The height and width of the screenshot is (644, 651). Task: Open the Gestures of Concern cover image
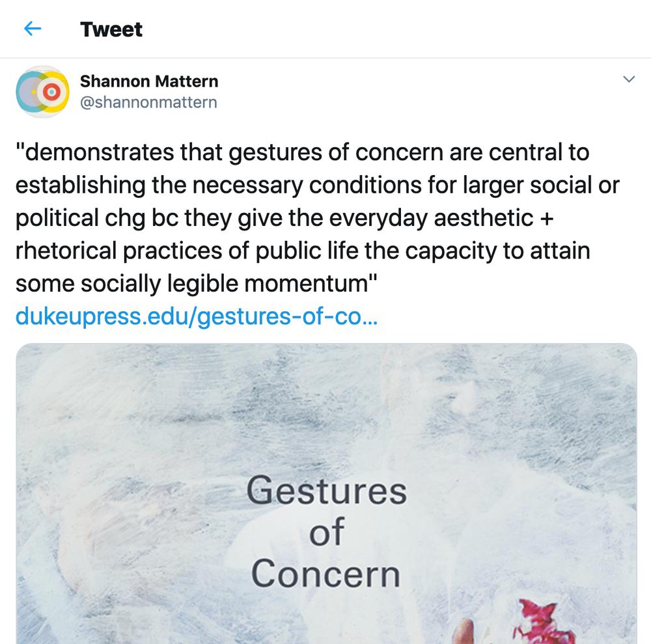(x=326, y=494)
